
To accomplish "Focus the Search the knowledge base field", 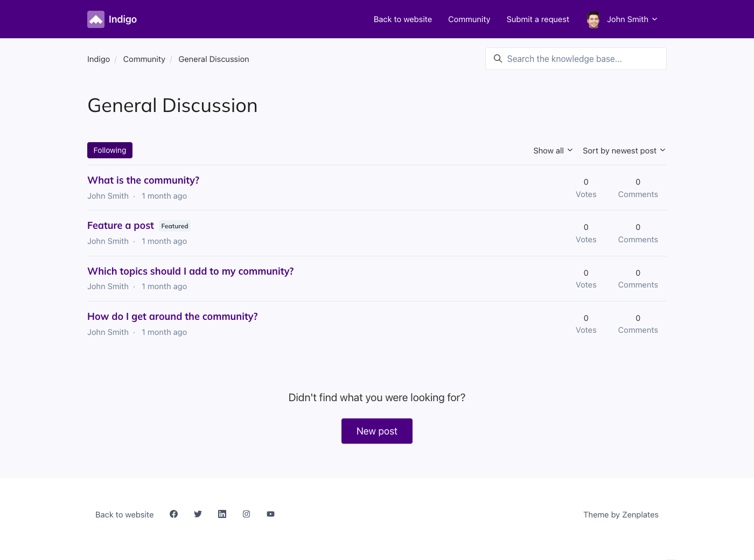I will pyautogui.click(x=582, y=59).
